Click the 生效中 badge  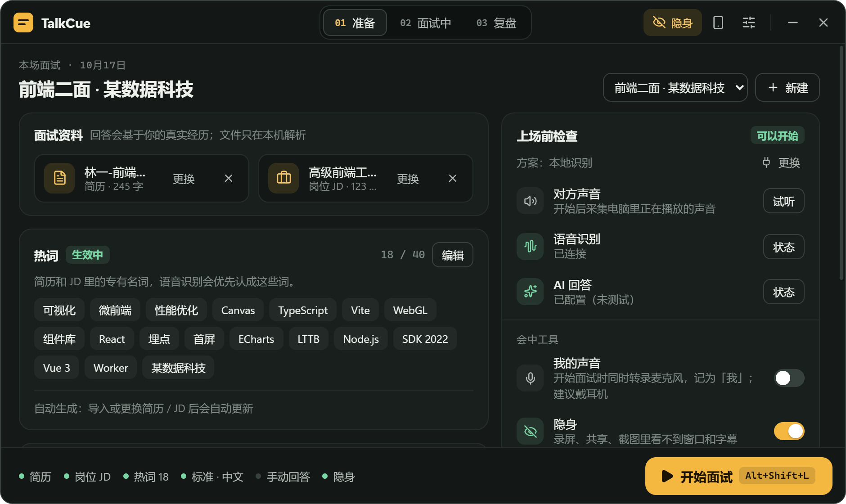coord(87,255)
